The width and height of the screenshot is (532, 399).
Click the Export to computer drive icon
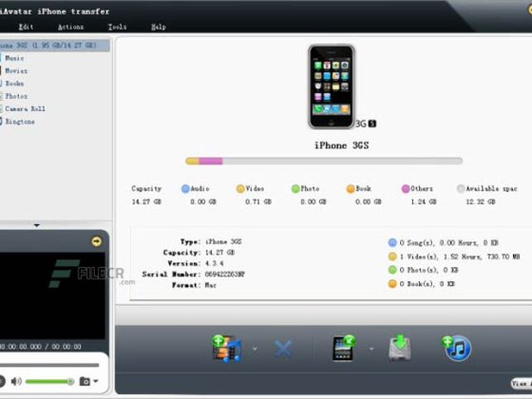tap(400, 348)
